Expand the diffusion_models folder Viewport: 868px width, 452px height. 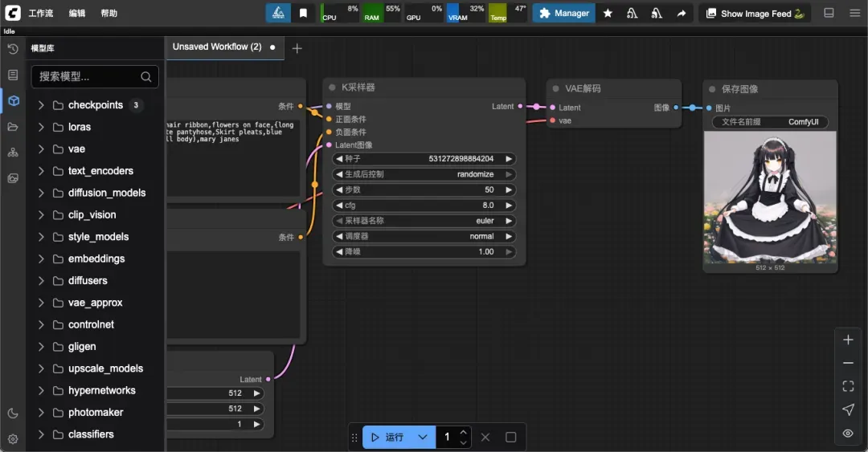[x=40, y=193]
